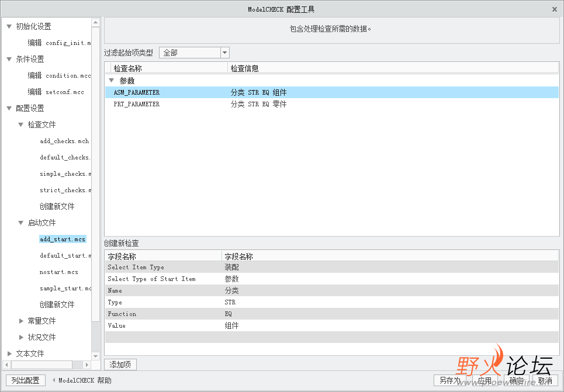The width and height of the screenshot is (564, 392).
Task: Select add_start.mcs file
Action: tap(63, 239)
